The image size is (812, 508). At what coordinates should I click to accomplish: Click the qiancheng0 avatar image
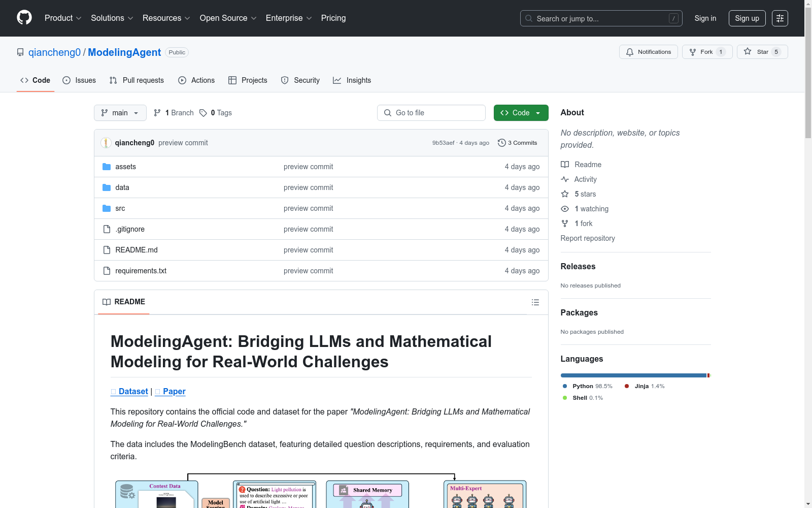106,143
